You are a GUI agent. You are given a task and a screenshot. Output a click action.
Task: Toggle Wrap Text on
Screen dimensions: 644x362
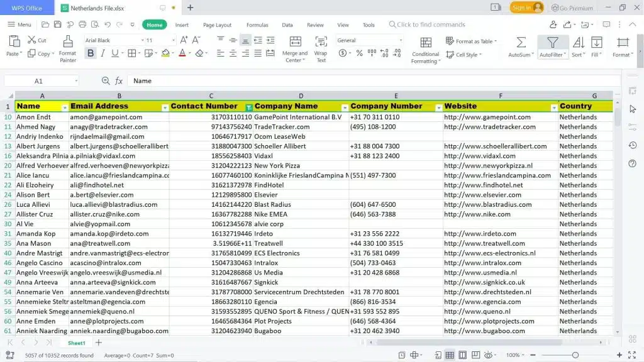321,42
